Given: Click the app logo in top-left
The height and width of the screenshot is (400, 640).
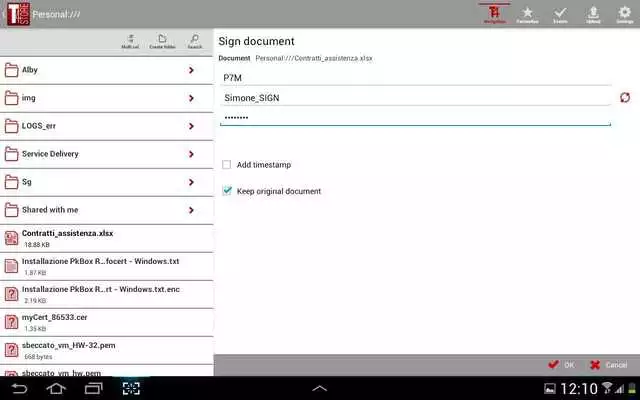Looking at the screenshot, I should pyautogui.click(x=17, y=14).
